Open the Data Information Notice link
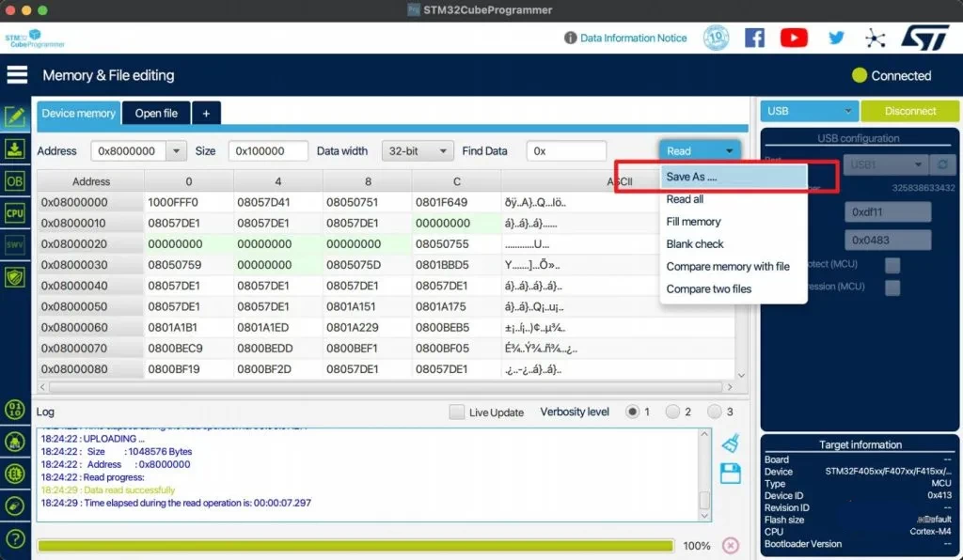Viewport: 963px width, 560px height. coord(633,38)
